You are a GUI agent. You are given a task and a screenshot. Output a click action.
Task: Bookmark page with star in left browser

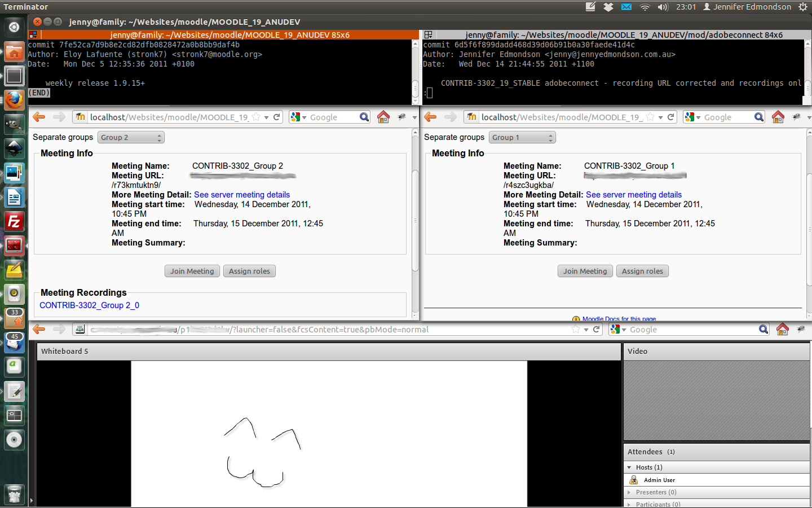(x=256, y=117)
